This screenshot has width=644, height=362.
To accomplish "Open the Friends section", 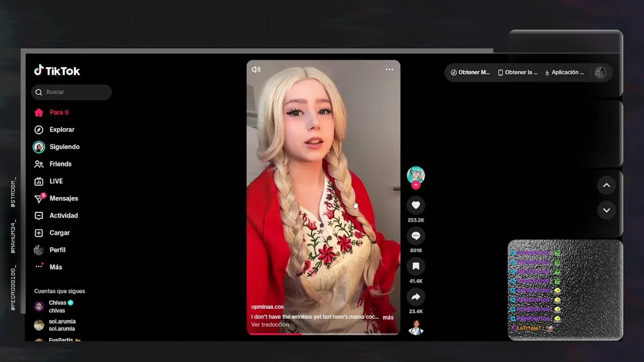I will [x=60, y=164].
